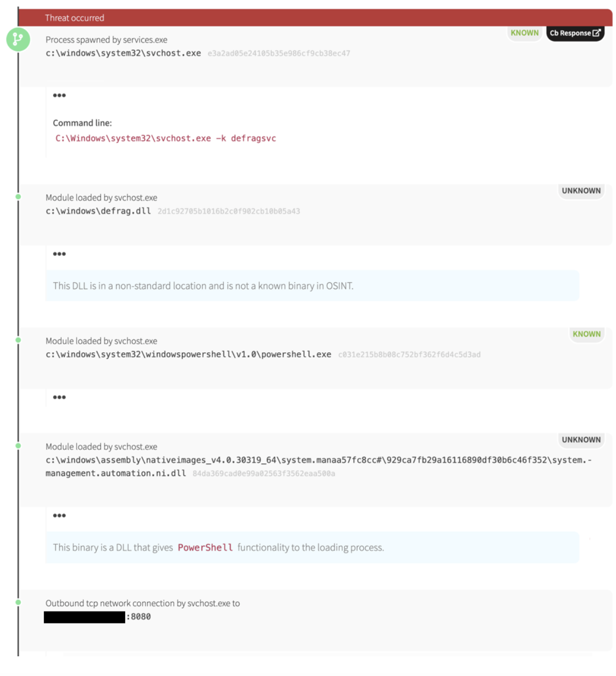Select timeline dot for management.automation.ni.dll load
This screenshot has height=676, width=616.
click(x=18, y=446)
